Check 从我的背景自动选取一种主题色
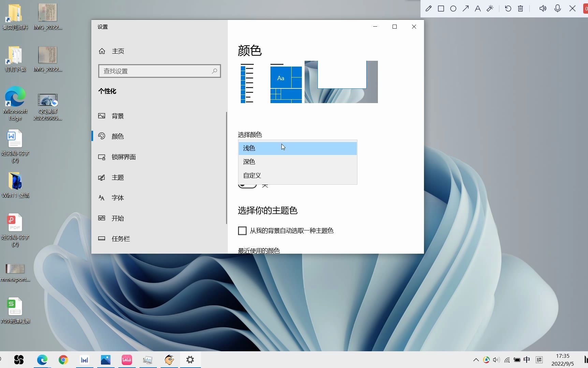This screenshot has width=588, height=368. [x=242, y=230]
